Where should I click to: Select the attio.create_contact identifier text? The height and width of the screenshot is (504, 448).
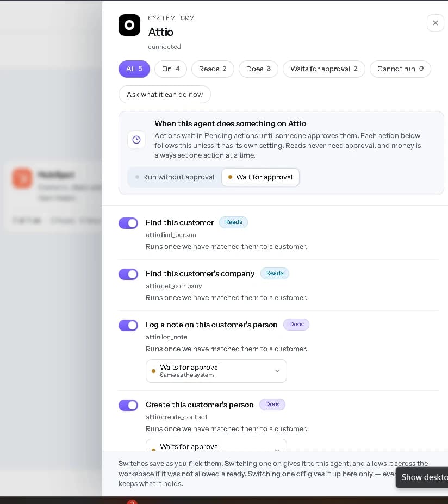point(177,417)
